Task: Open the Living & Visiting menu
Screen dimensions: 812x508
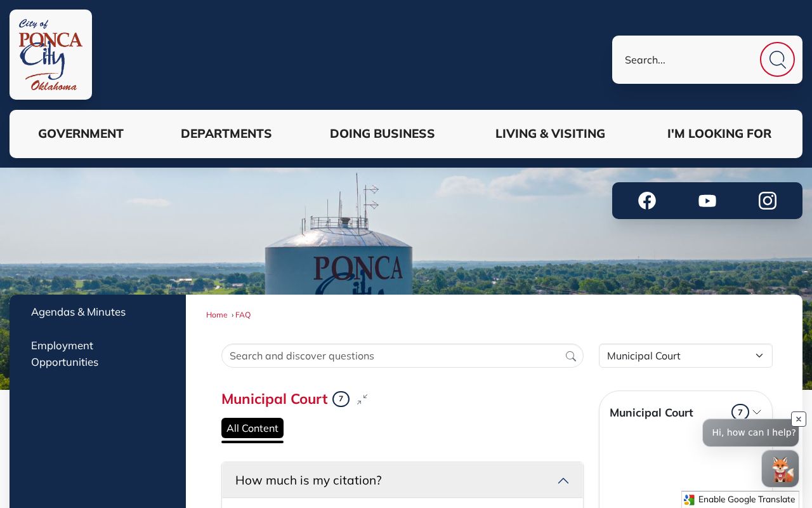Action: (550, 134)
